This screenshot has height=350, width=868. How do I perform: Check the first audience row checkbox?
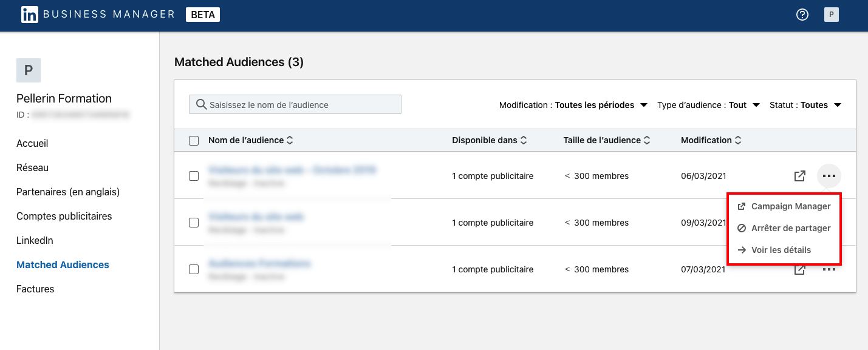pos(194,176)
